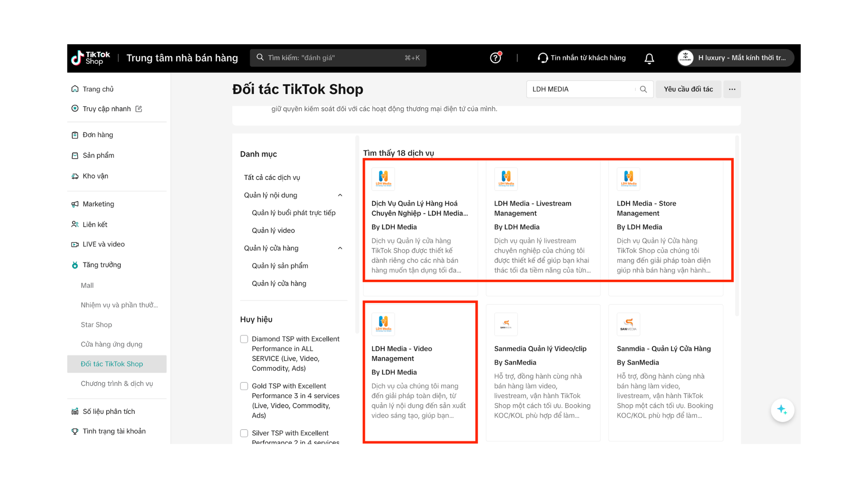Click the LIVE và video camera icon

75,244
